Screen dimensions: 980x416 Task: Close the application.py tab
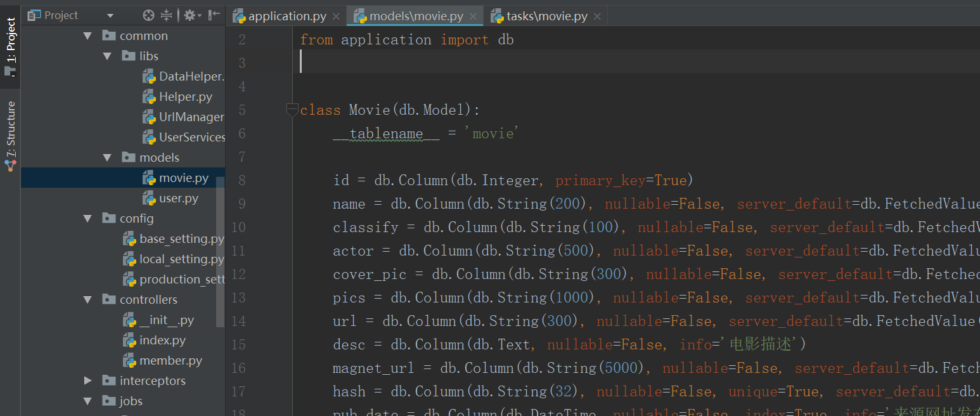click(x=336, y=16)
